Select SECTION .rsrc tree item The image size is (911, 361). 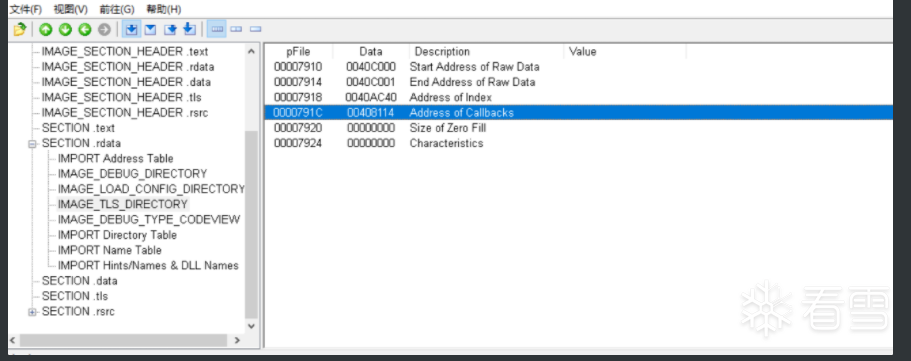(78, 311)
